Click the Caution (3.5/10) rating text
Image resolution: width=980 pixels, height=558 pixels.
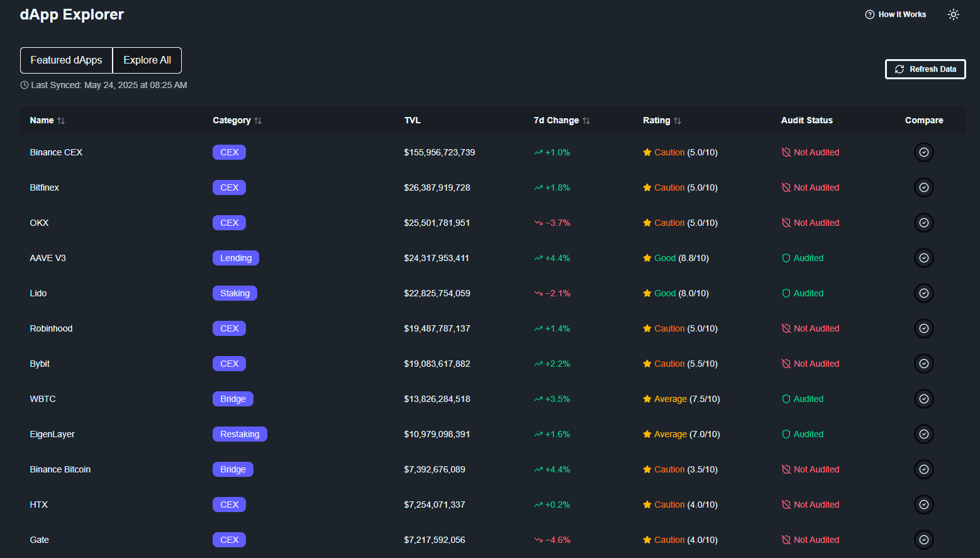pyautogui.click(x=686, y=469)
